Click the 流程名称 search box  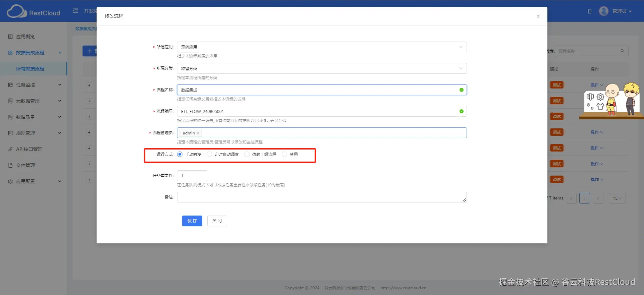click(591, 51)
